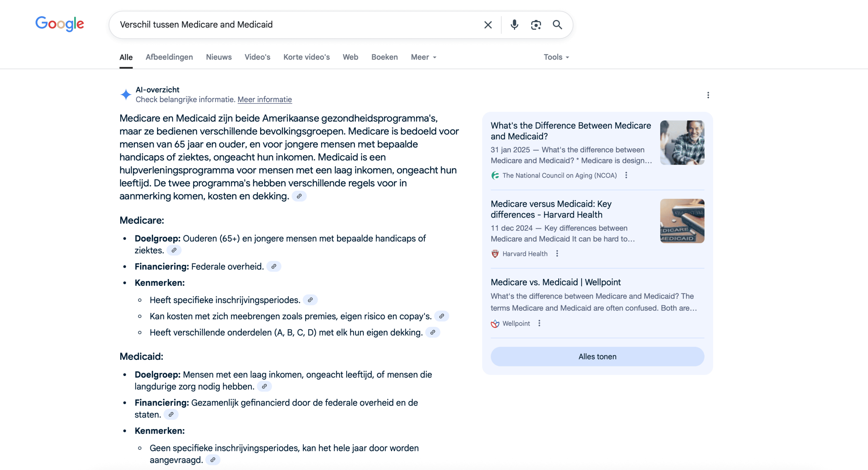
Task: Click the Harvard Health shield favicon
Action: tap(495, 254)
